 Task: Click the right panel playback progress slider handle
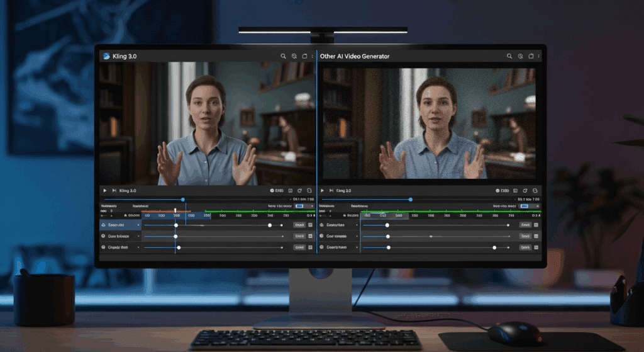(410, 200)
